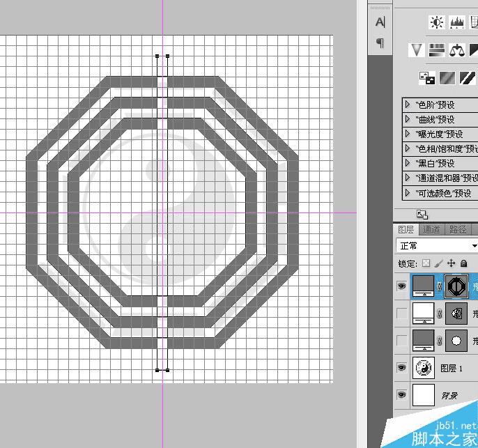
Task: Select the 图层 1 layer name
Action: click(452, 369)
